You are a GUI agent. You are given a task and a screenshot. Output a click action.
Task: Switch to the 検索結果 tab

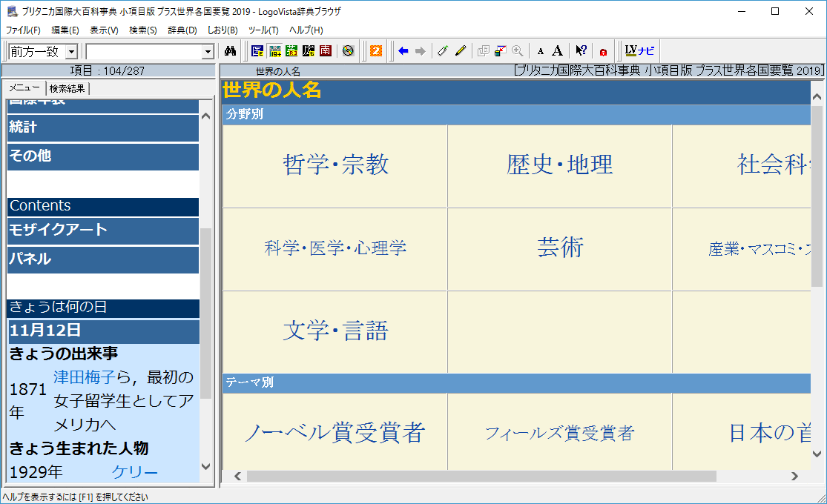tap(67, 88)
